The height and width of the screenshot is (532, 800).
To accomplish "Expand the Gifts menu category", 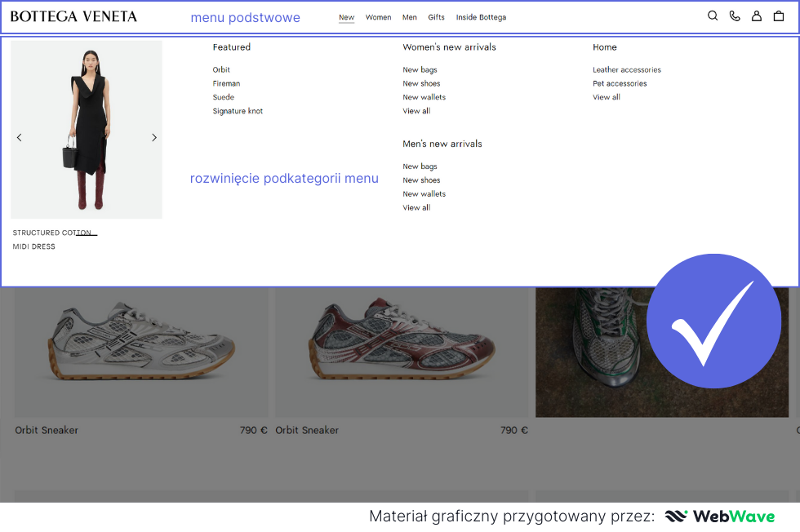I will coord(436,17).
